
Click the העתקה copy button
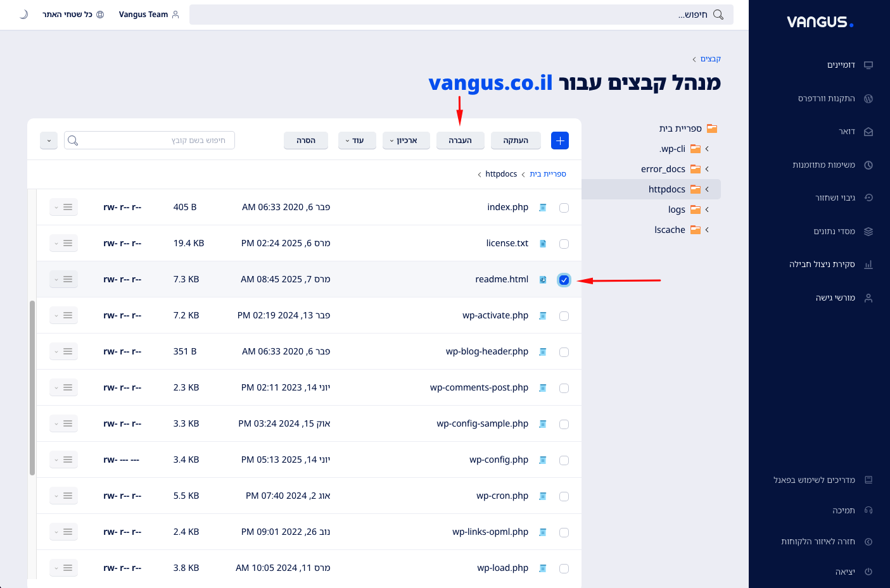coord(516,141)
